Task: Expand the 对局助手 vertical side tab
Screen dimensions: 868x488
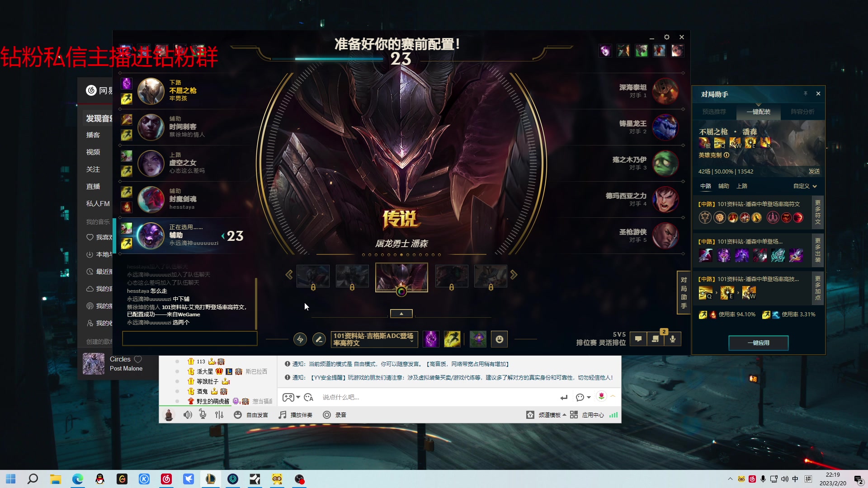Action: pyautogui.click(x=684, y=293)
